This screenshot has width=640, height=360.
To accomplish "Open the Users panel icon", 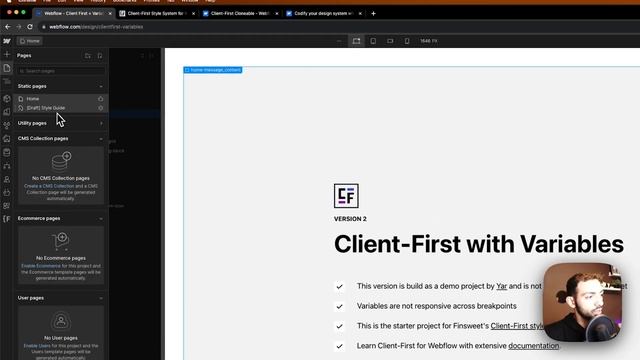I will click(7, 179).
